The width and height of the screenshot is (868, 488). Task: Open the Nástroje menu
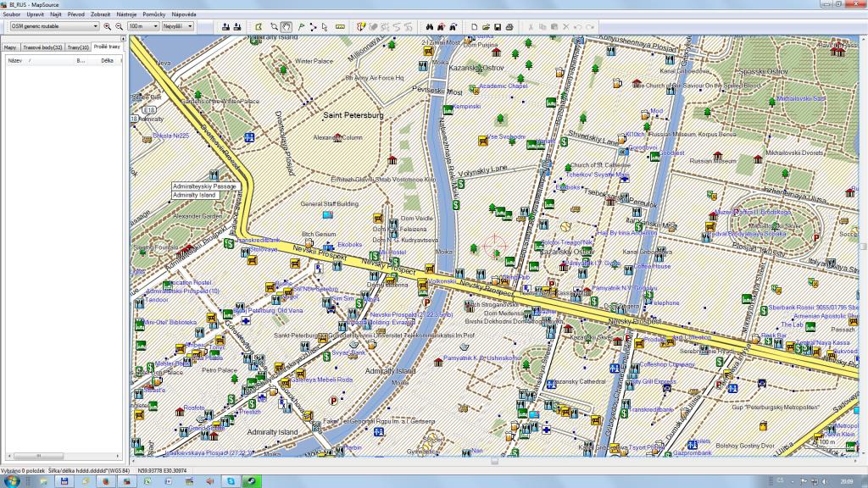pos(126,14)
